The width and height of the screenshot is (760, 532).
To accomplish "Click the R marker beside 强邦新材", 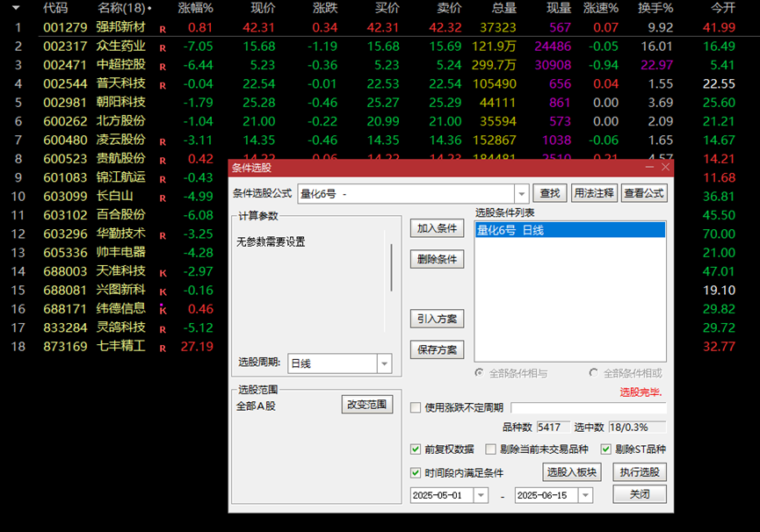I will coord(162,28).
